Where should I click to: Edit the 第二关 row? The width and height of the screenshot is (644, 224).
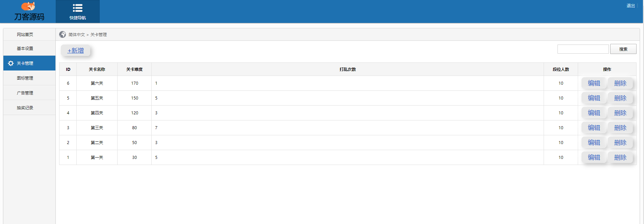click(x=594, y=143)
